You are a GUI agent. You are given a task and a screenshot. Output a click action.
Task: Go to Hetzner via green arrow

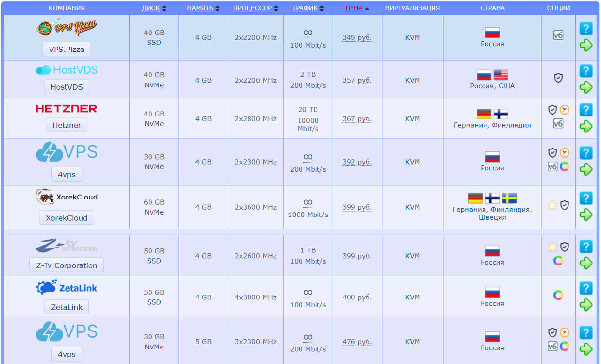coord(586,126)
